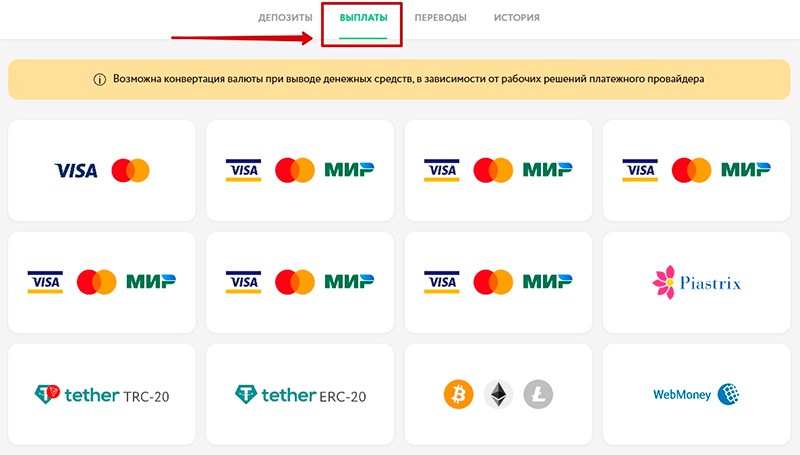Image resolution: width=800 pixels, height=455 pixels.
Task: Click Mastercard logo in the card without Мир
Action: 130,171
